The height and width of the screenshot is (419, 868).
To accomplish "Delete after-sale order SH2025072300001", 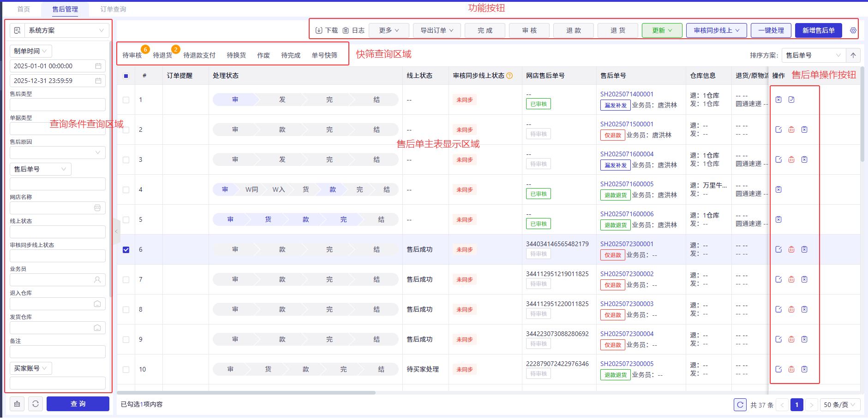I will point(791,249).
